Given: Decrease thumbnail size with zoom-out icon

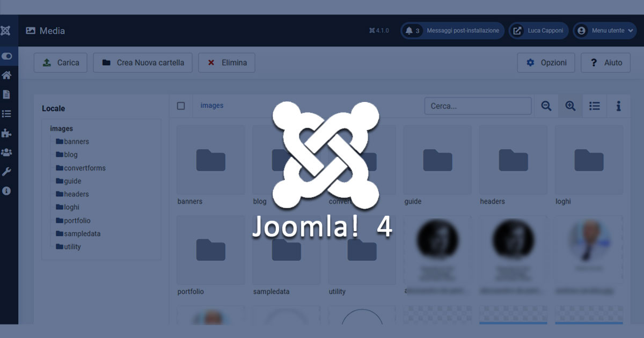Looking at the screenshot, I should pyautogui.click(x=546, y=106).
